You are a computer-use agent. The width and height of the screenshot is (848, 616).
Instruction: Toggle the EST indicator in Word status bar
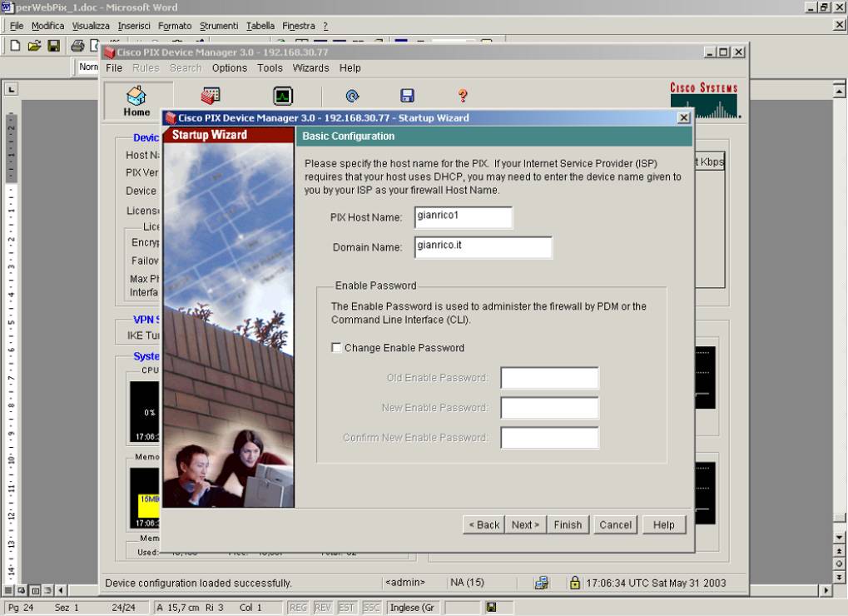[x=346, y=608]
